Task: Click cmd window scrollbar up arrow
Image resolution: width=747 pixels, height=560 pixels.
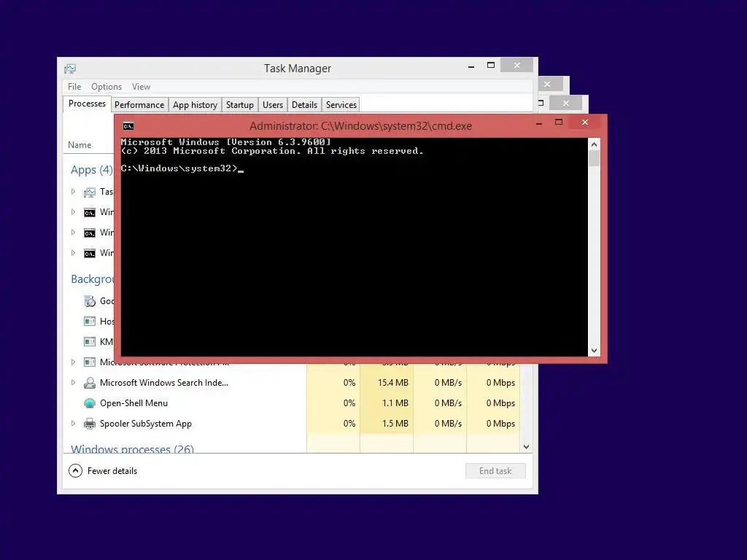Action: (594, 144)
